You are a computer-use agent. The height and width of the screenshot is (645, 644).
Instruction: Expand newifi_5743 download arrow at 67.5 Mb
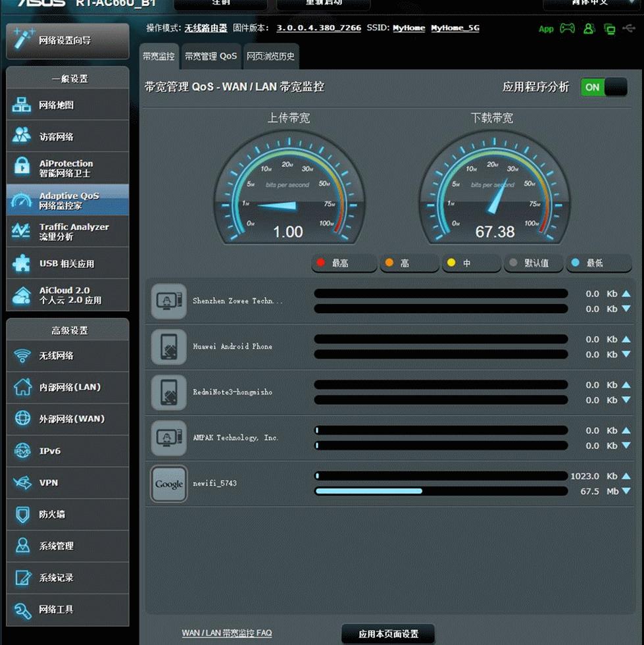[x=626, y=492]
